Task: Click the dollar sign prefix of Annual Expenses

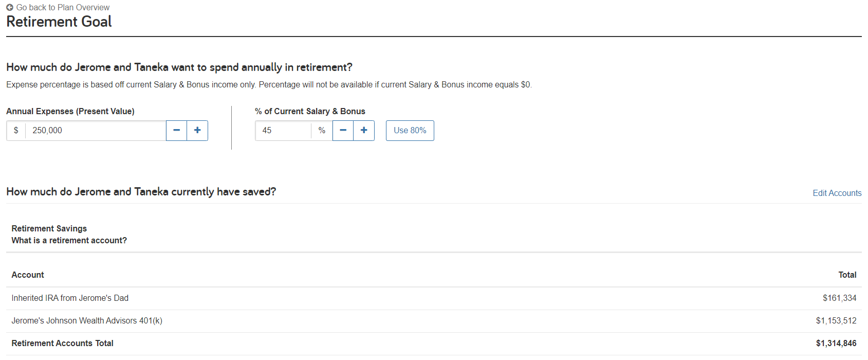Action: pyautogui.click(x=16, y=131)
